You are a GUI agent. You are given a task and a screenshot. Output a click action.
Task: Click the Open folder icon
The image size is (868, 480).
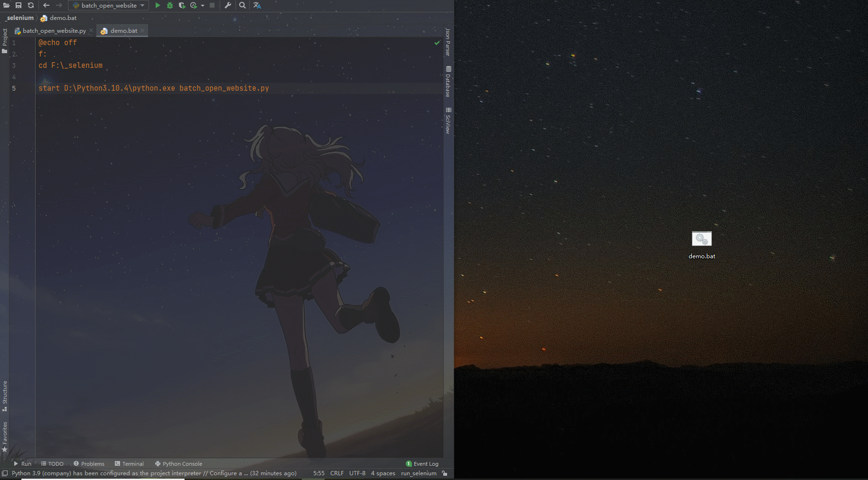7,5
